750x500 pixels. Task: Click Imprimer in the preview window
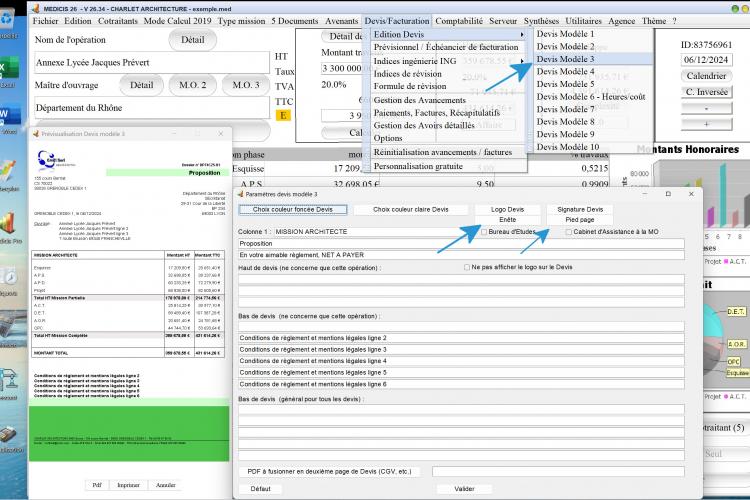(x=128, y=485)
